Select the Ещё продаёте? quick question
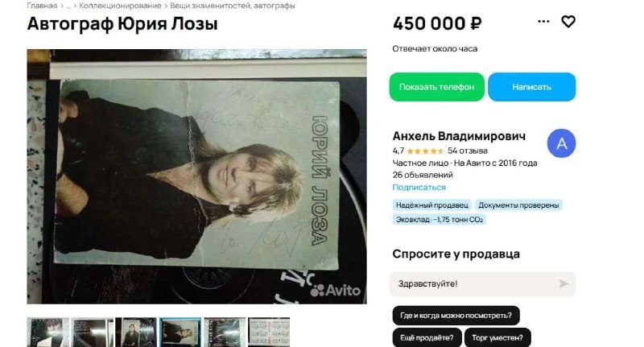The image size is (644, 347). (x=427, y=337)
